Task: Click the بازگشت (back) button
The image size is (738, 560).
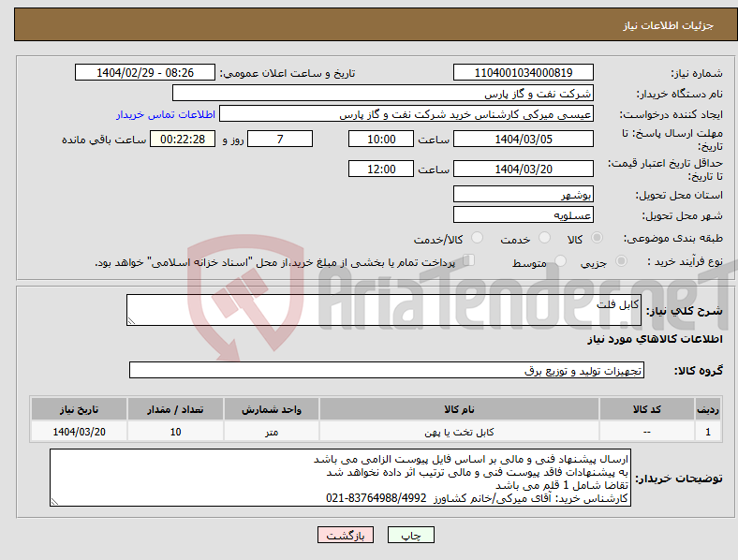Action: pos(346,535)
